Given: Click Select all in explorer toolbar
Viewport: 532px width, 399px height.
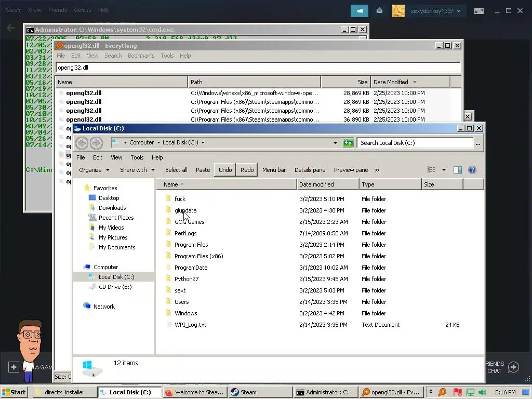Looking at the screenshot, I should tap(176, 170).
